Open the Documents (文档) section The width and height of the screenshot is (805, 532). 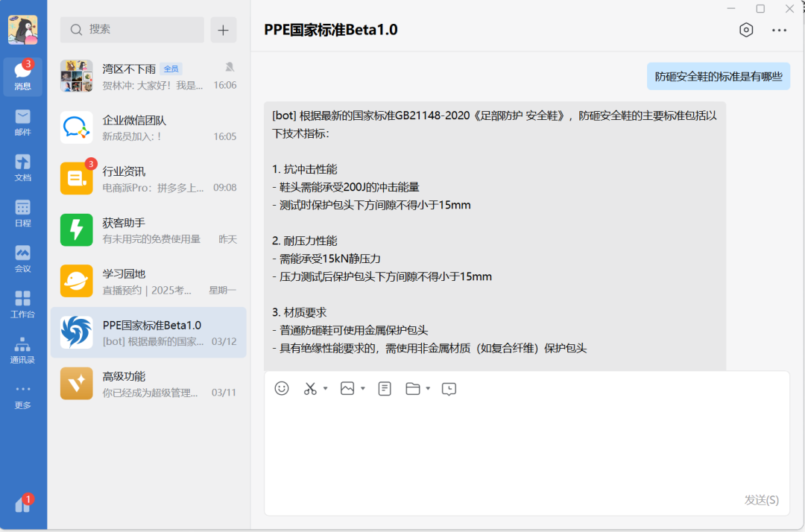click(x=22, y=168)
